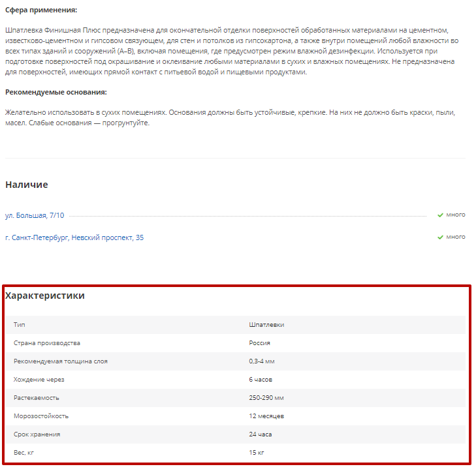The width and height of the screenshot is (476, 471).
Task: Click the Рекомендуемая толщина слоя row
Action: 235,361
